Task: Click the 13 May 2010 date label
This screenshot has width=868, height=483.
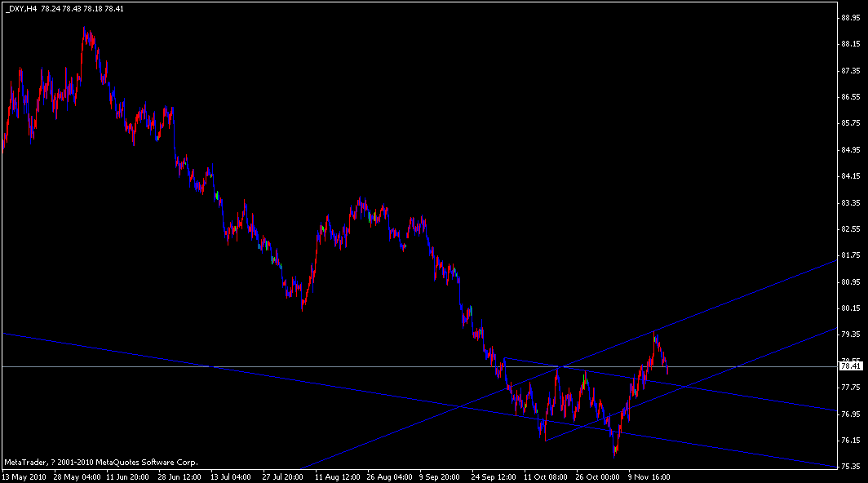Action: [24, 477]
